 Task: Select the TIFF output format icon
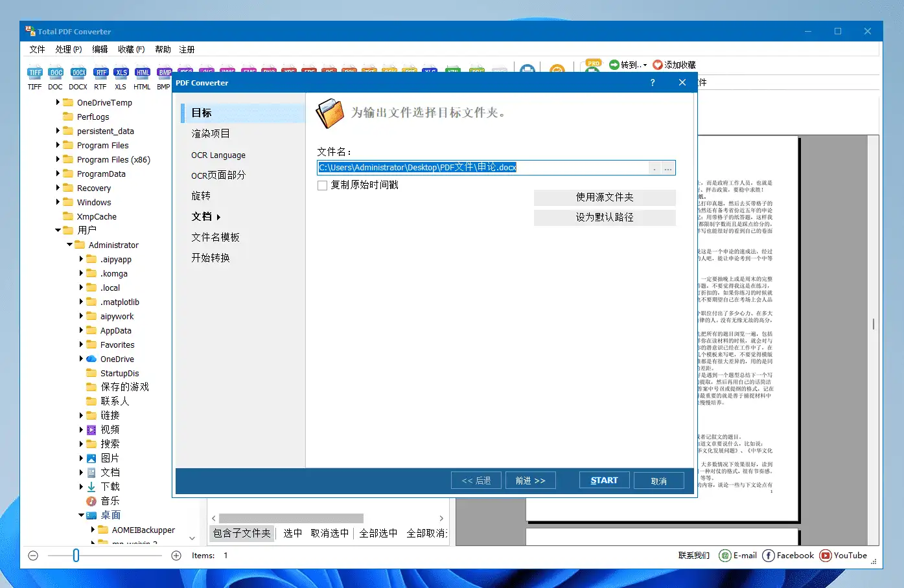tap(35, 73)
